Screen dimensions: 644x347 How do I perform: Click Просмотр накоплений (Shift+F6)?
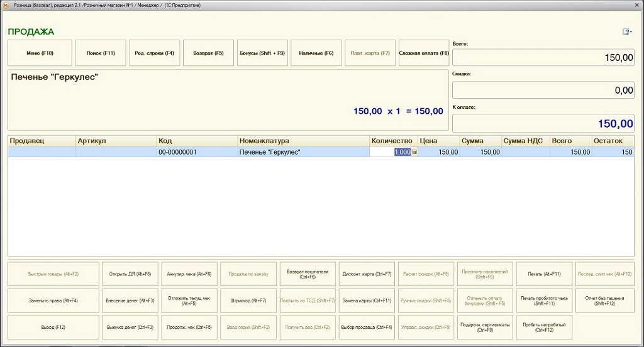(x=485, y=274)
